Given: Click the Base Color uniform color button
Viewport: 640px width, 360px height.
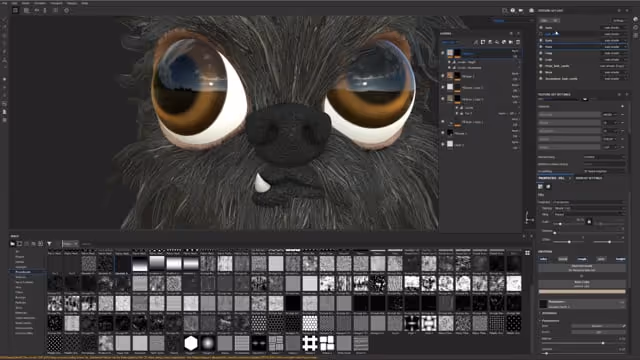Looking at the screenshot, I should [x=582, y=284].
